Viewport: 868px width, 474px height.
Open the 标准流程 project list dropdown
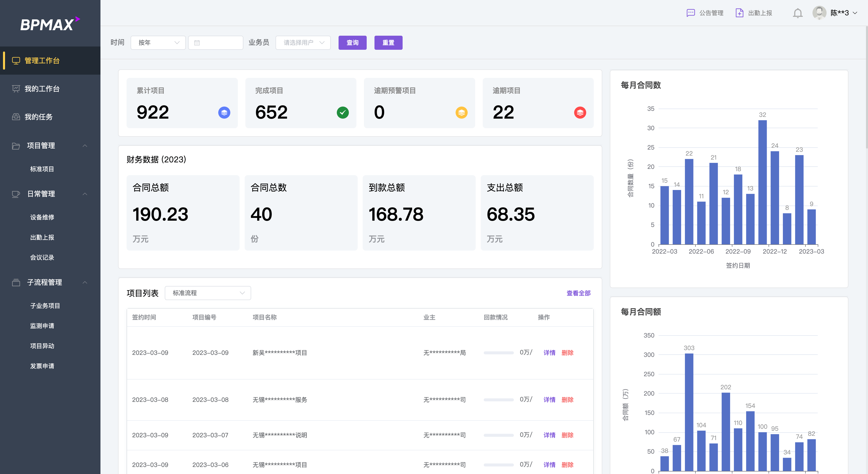coord(208,293)
